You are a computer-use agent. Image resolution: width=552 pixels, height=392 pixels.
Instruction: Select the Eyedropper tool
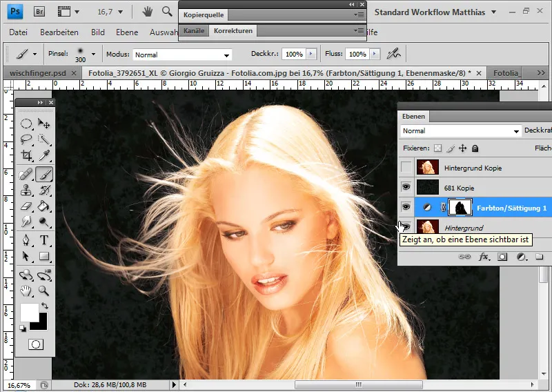click(x=44, y=155)
